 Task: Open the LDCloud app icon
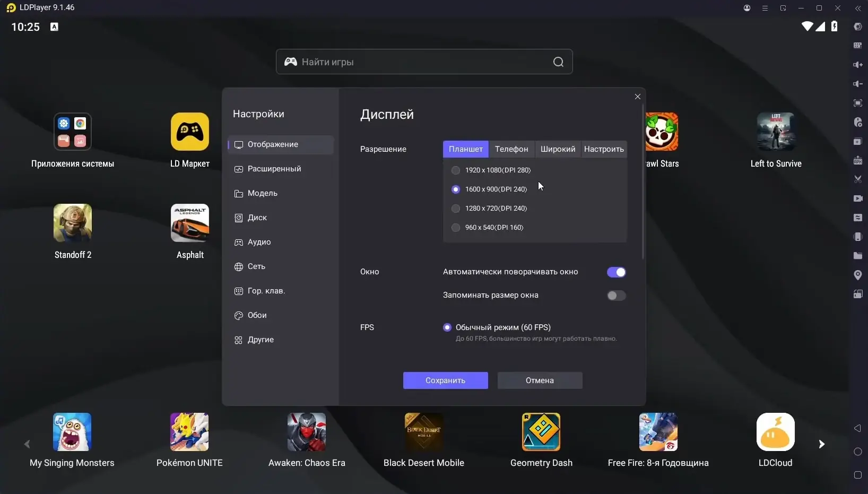click(x=776, y=432)
